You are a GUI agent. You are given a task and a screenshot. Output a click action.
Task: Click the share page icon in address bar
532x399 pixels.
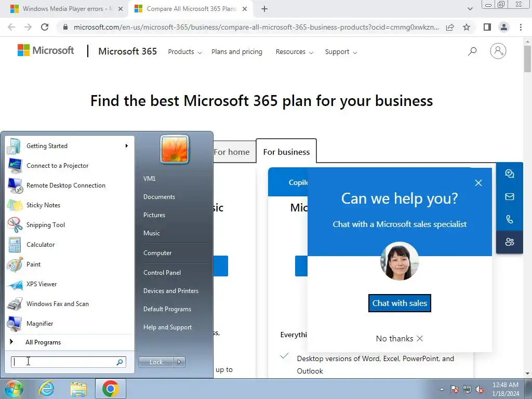tap(450, 27)
